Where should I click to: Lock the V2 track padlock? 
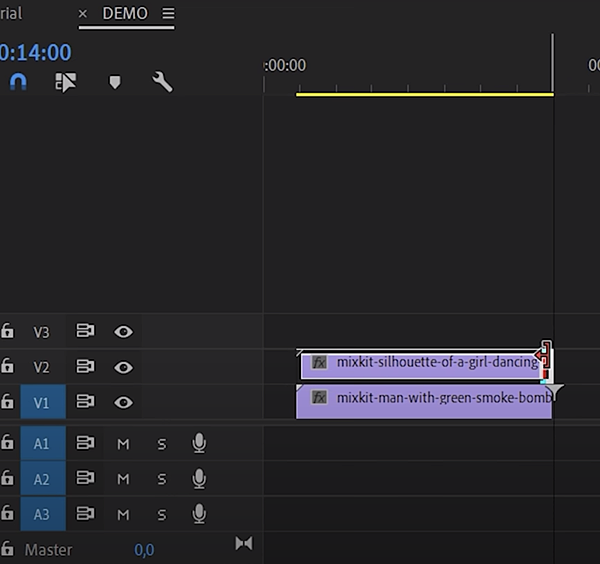pos(8,367)
